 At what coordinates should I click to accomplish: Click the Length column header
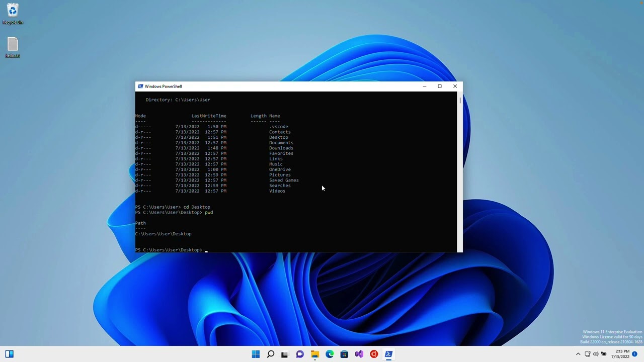click(259, 116)
